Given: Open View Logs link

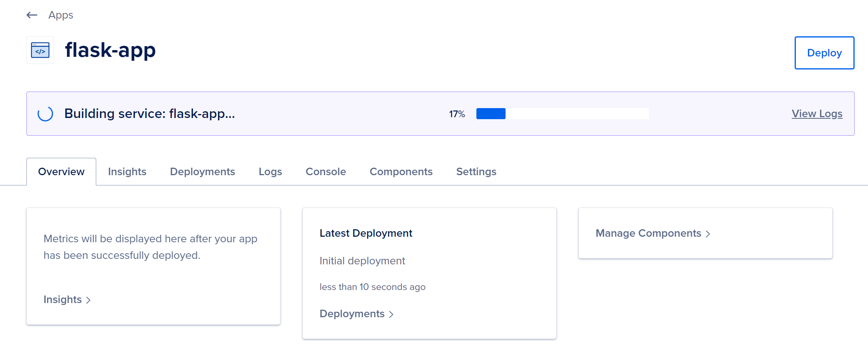Looking at the screenshot, I should (817, 114).
